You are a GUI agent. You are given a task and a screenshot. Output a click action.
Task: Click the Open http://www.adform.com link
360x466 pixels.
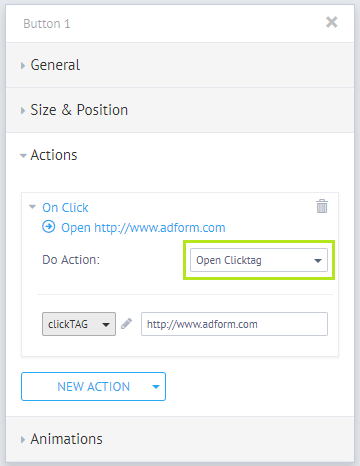(143, 228)
